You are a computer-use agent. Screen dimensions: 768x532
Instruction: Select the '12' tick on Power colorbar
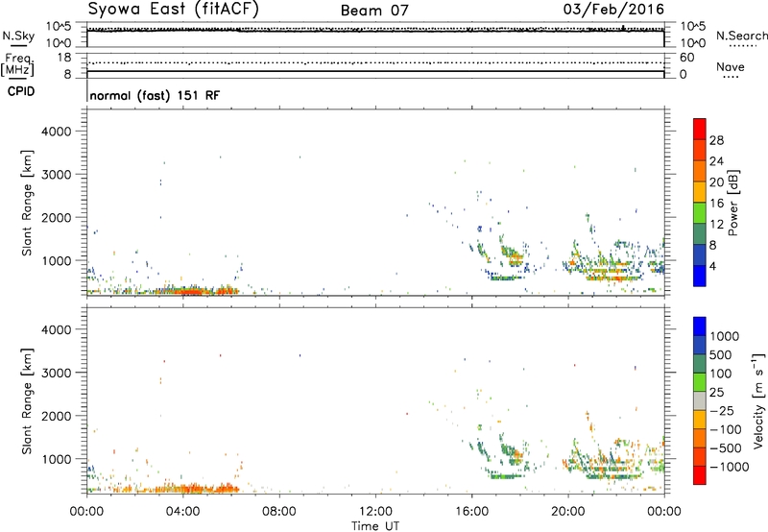[x=716, y=225]
